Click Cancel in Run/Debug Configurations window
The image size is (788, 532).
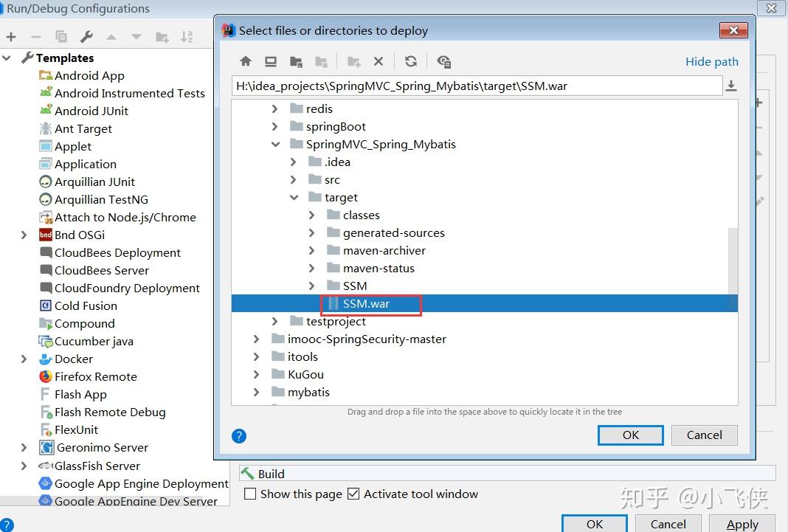[668, 524]
